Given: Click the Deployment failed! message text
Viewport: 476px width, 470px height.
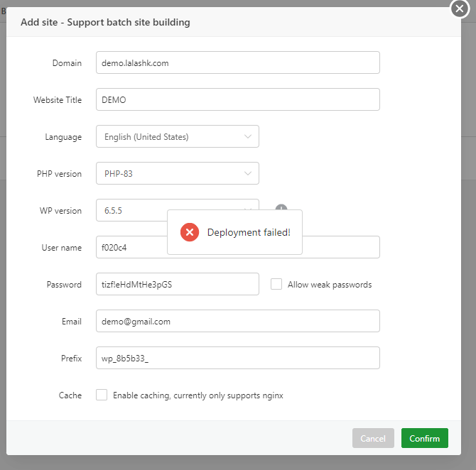Looking at the screenshot, I should click(x=249, y=232).
